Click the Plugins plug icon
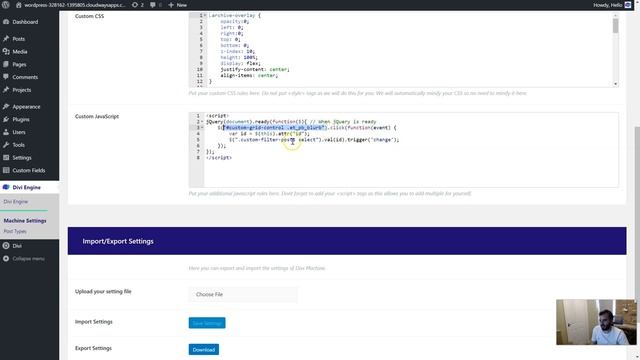 click(x=6, y=119)
